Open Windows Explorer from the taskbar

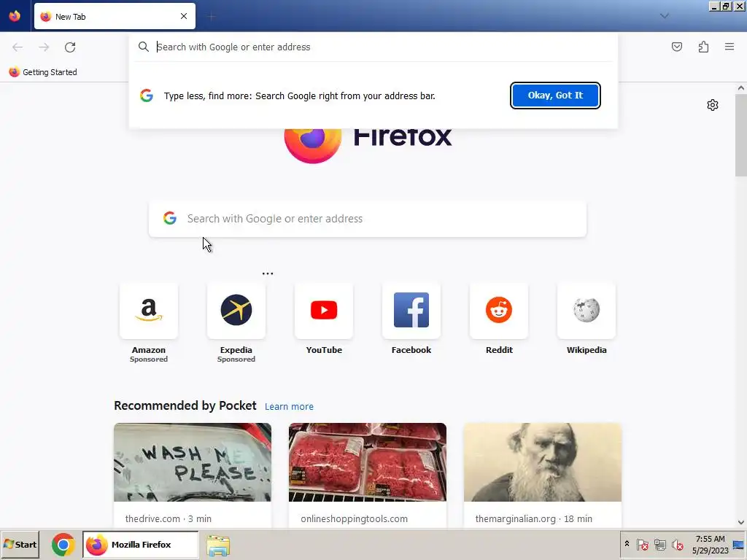click(218, 545)
